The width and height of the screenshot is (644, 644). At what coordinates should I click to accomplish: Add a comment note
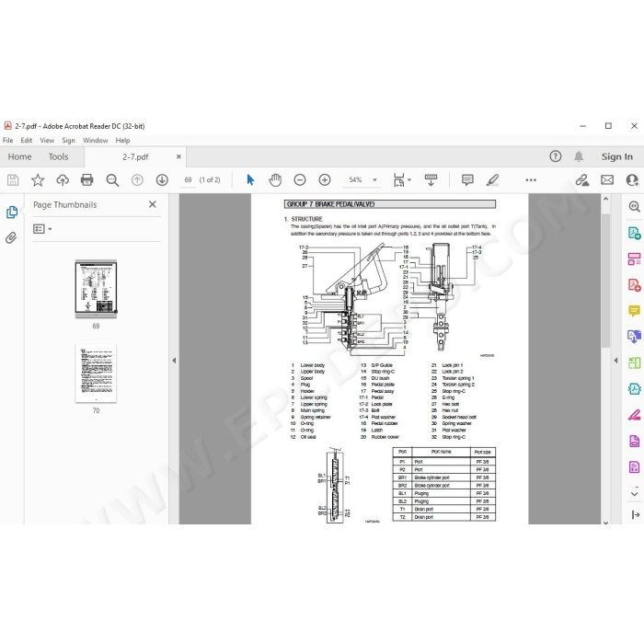coord(467,180)
